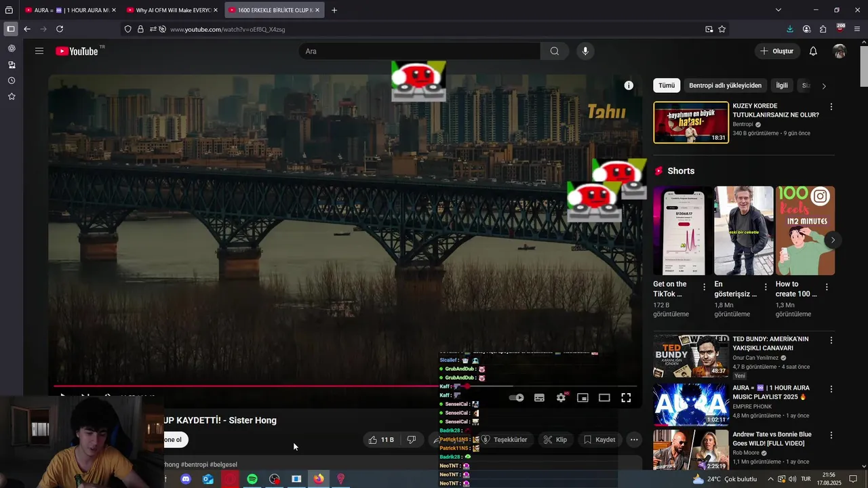The height and width of the screenshot is (488, 868).
Task: Open Firefox downloads panel
Action: [790, 29]
